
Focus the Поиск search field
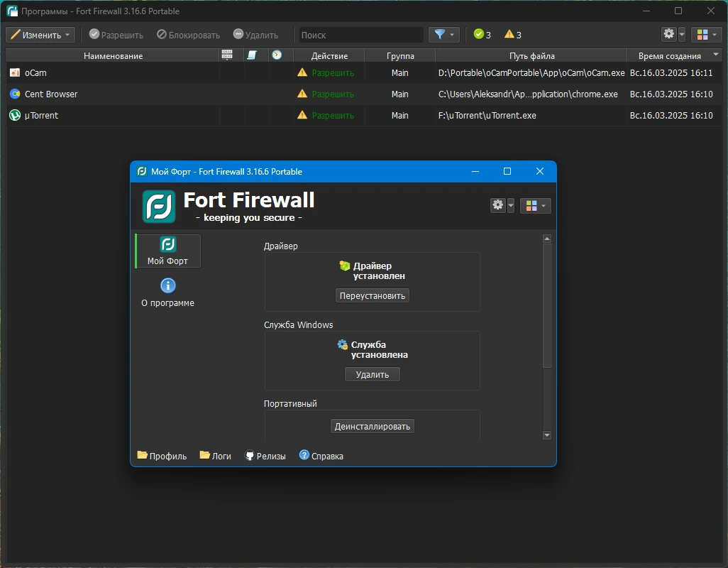pyautogui.click(x=361, y=35)
